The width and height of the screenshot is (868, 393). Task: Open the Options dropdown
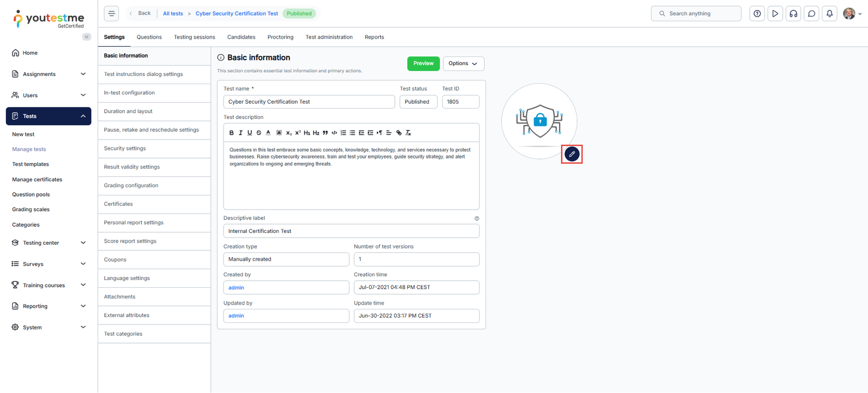[463, 64]
